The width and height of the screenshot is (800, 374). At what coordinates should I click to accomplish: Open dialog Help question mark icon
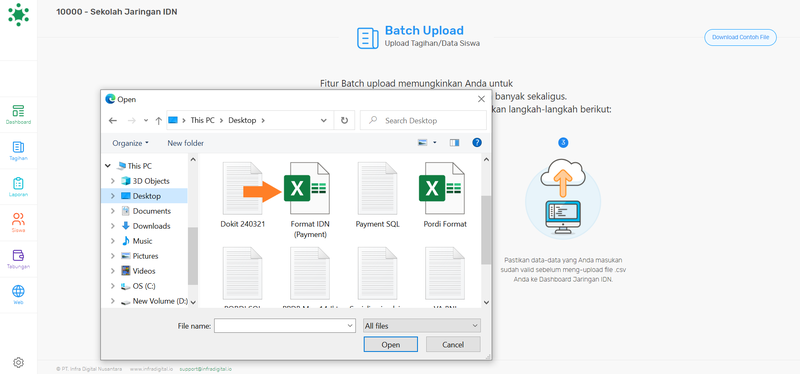tap(477, 143)
